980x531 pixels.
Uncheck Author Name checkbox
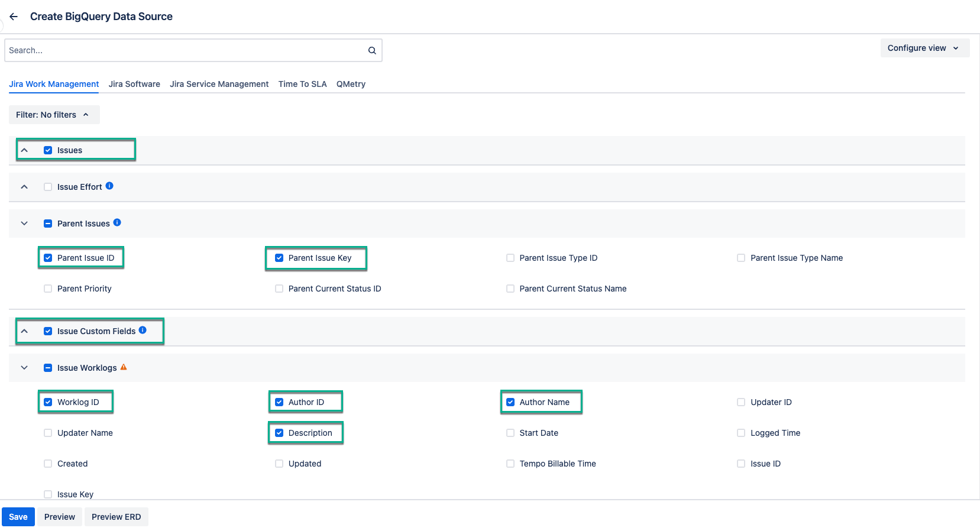tap(510, 402)
